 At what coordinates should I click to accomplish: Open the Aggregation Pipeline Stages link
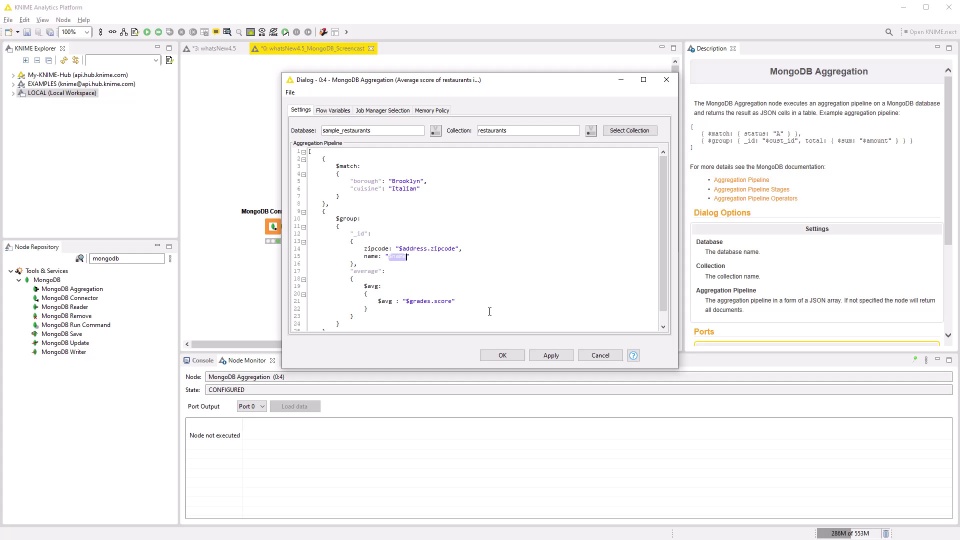click(x=751, y=189)
